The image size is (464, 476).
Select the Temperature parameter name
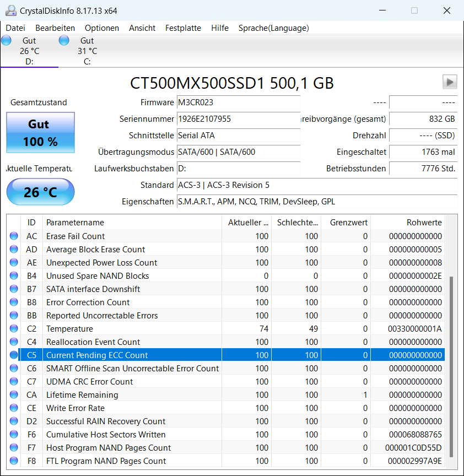69,329
